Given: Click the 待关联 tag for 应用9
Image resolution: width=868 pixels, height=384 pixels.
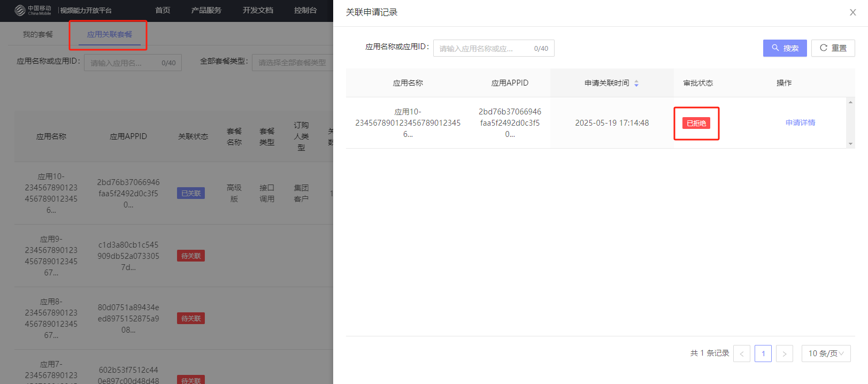Looking at the screenshot, I should pos(191,256).
